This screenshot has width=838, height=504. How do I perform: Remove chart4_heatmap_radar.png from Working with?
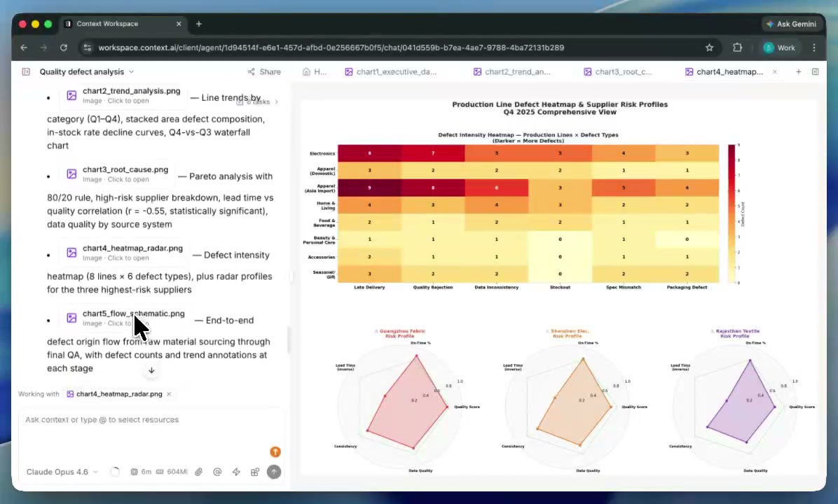[x=169, y=394]
